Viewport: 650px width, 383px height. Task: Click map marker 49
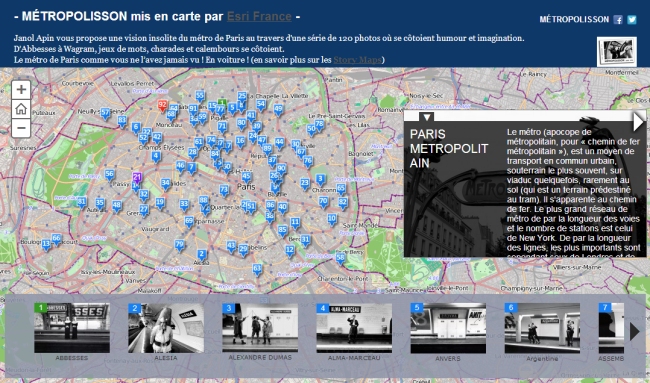tap(279, 110)
